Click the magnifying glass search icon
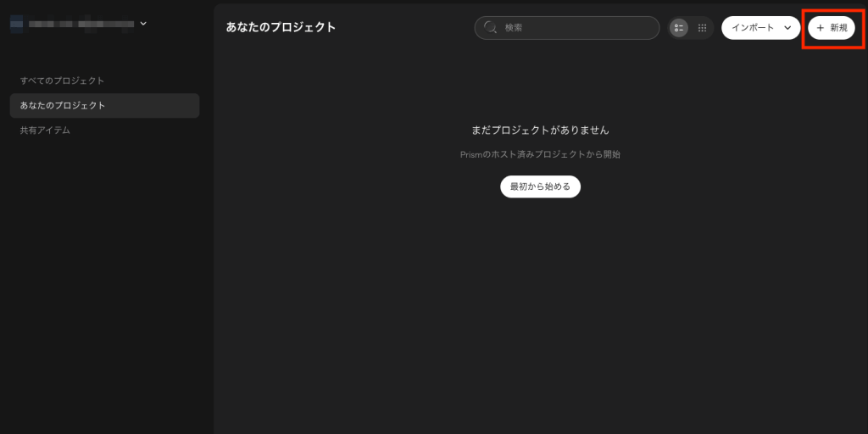 [490, 28]
